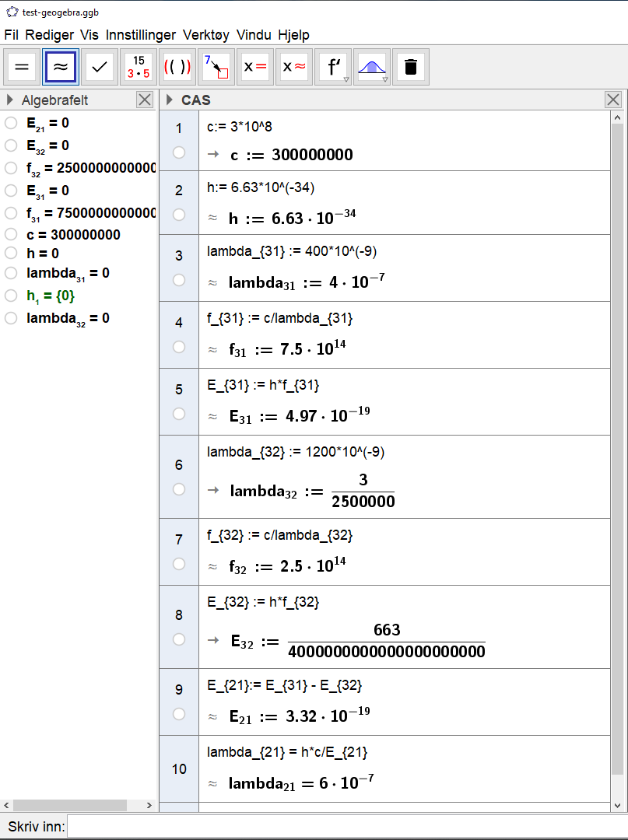Viewport: 628px width, 840px height.
Task: Select the Evaluate (=) tool
Action: pos(22,67)
